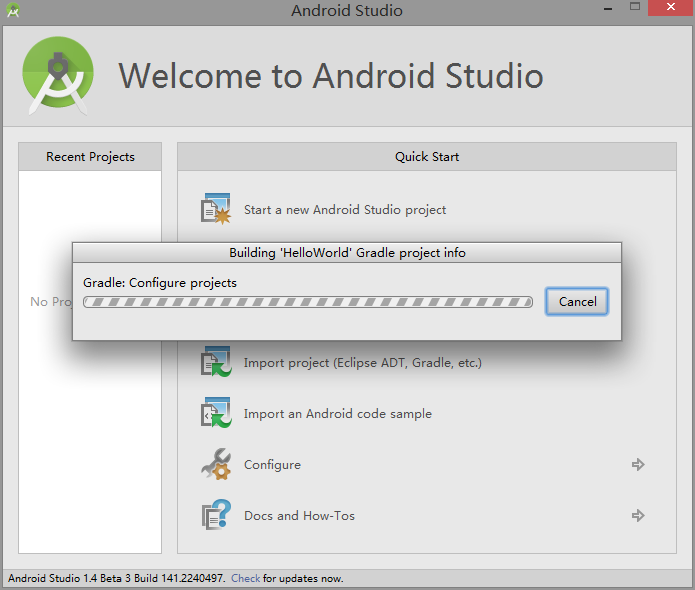
Task: Expand the Docs and How-Tos arrow
Action: coord(638,516)
